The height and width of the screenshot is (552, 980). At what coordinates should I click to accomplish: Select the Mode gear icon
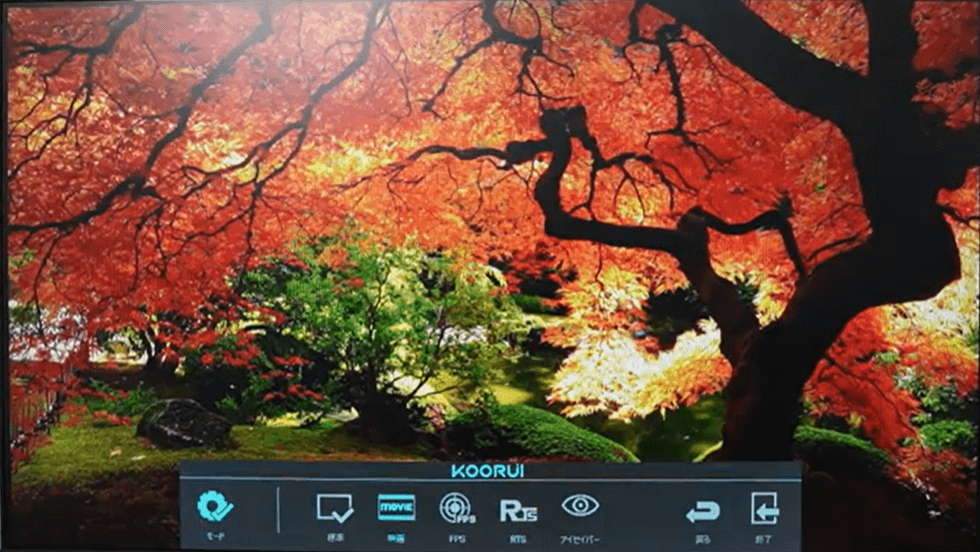click(x=215, y=507)
